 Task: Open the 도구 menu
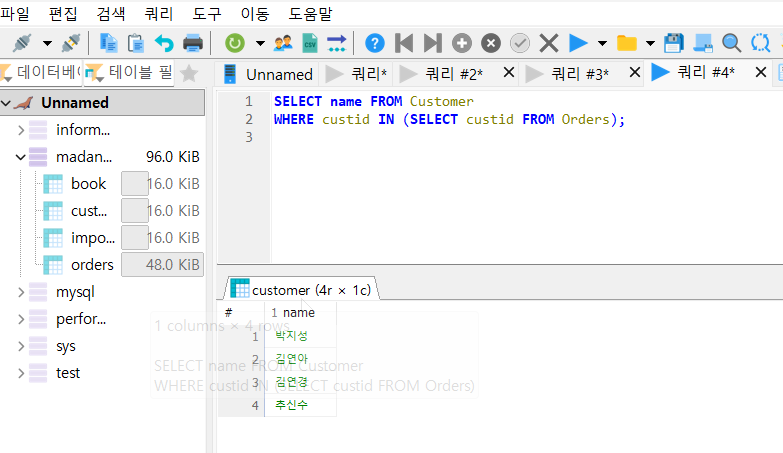point(207,13)
